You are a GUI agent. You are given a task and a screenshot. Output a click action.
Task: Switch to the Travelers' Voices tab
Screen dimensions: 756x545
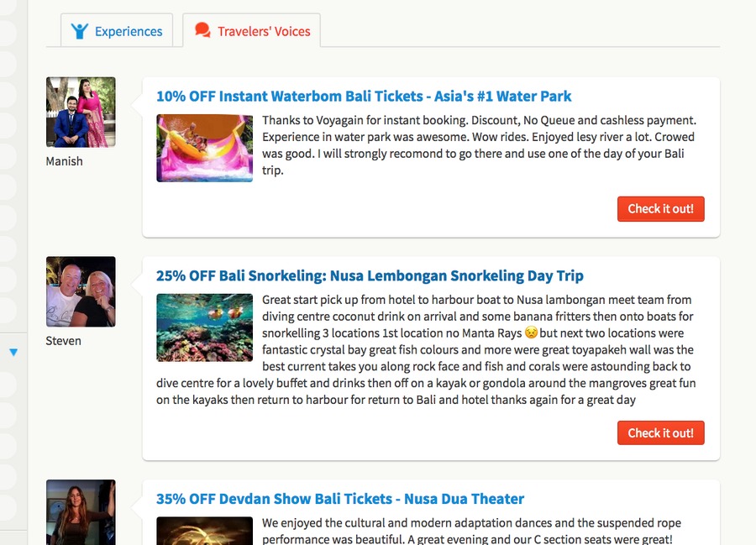point(251,30)
